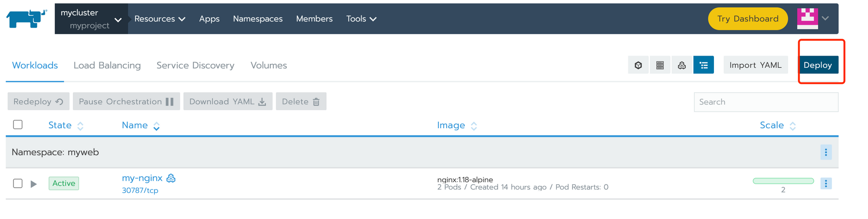Sort the table by Scale column

tap(778, 125)
